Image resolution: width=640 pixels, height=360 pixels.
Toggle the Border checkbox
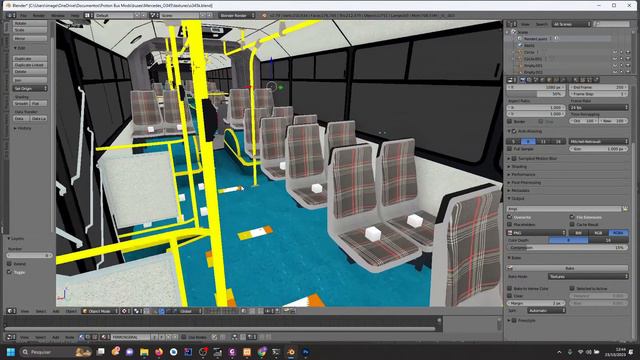coord(509,121)
